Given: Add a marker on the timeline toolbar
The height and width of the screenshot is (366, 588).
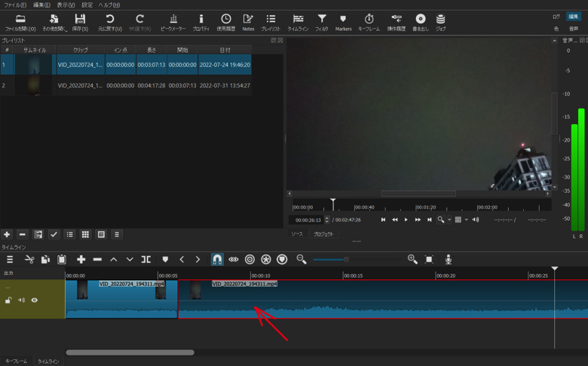Looking at the screenshot, I should [165, 259].
